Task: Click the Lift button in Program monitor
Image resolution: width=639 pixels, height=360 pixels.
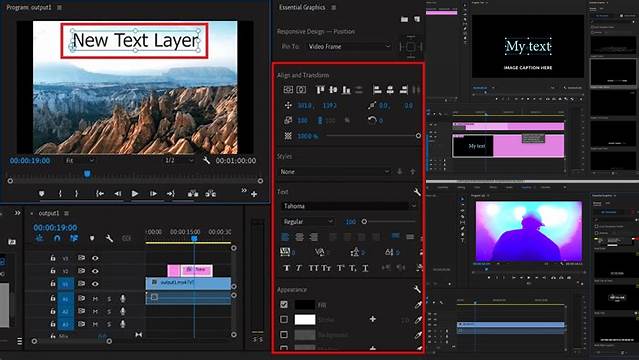Action: pyautogui.click(x=193, y=194)
